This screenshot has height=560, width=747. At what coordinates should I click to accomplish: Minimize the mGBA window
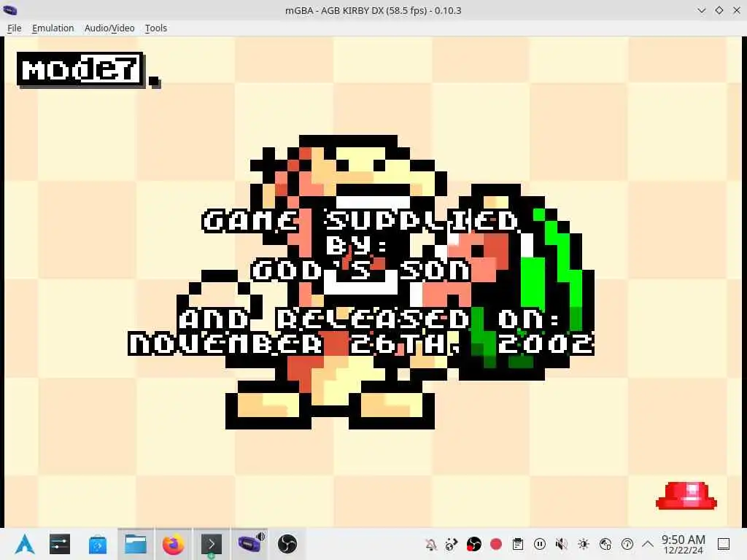701,10
